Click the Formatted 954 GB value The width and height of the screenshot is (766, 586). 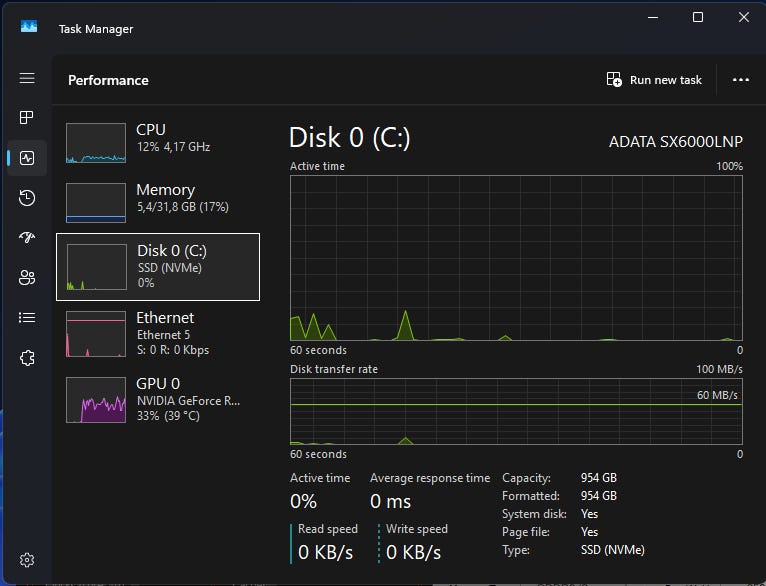598,496
